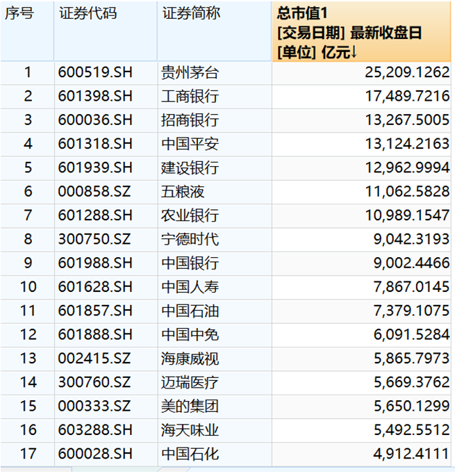Select the cell 中国石化

(215, 454)
